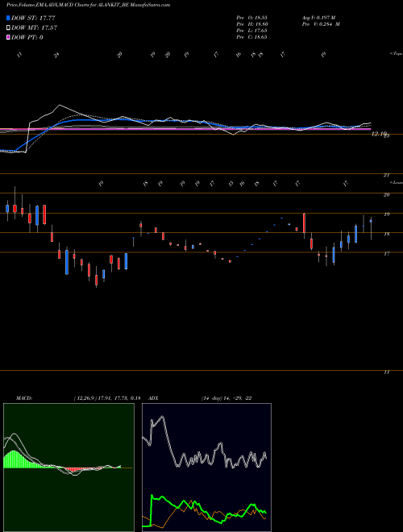The width and height of the screenshot is (403, 532).
Task: Open the dark blue ADX indicator panel
Action: tap(206, 468)
